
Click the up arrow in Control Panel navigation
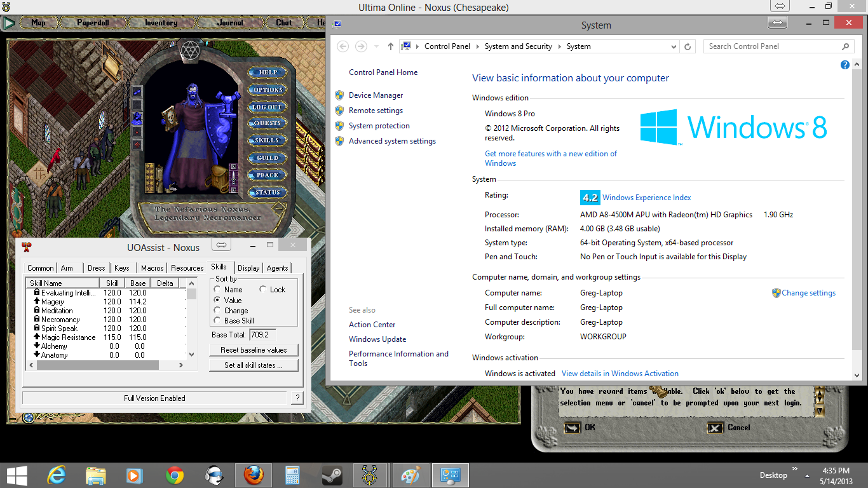point(390,46)
